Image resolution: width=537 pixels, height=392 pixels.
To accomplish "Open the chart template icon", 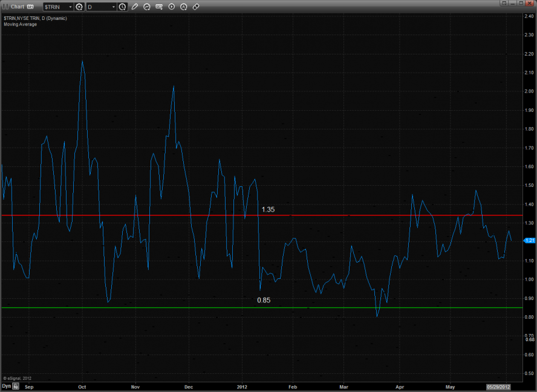I will [x=159, y=7].
